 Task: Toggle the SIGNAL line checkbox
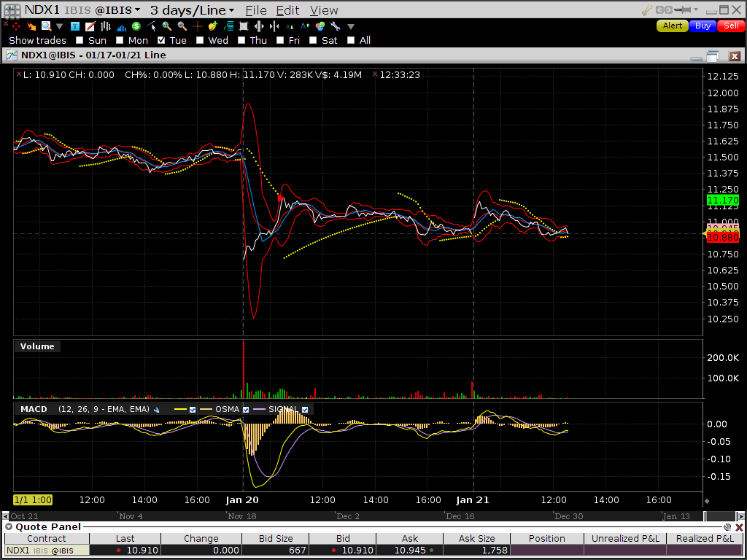305,410
